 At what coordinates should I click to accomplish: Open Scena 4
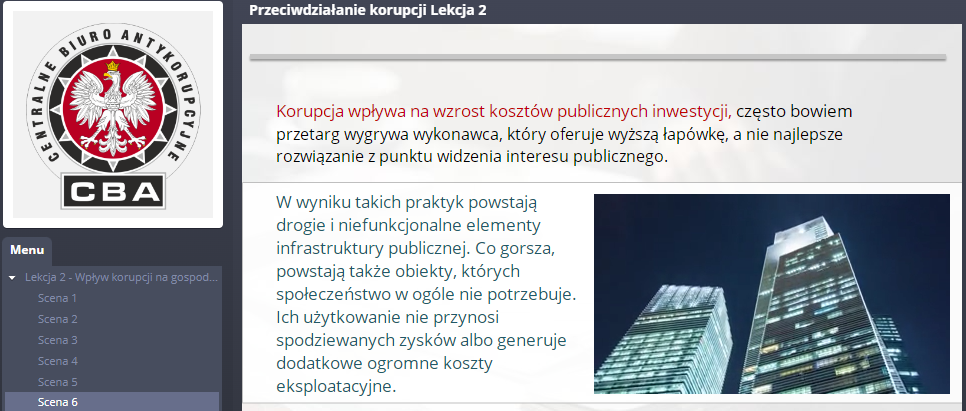pyautogui.click(x=57, y=361)
